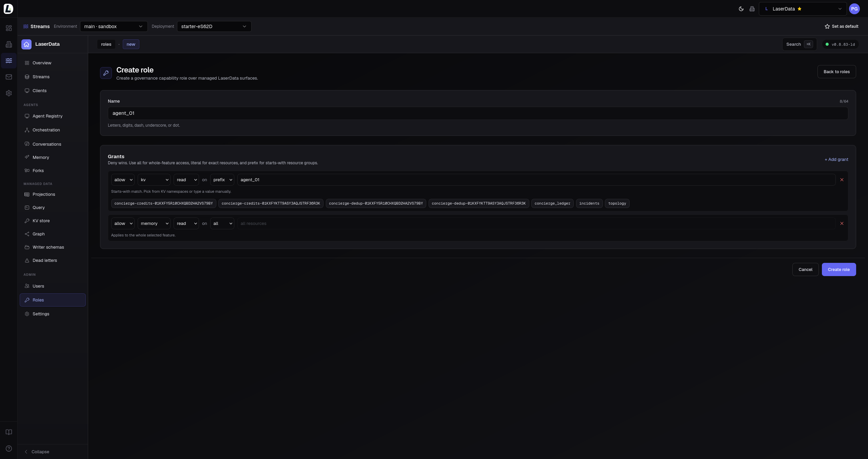868x459 pixels.
Task: Open the Deployment starter-eS62D dropdown
Action: point(214,26)
